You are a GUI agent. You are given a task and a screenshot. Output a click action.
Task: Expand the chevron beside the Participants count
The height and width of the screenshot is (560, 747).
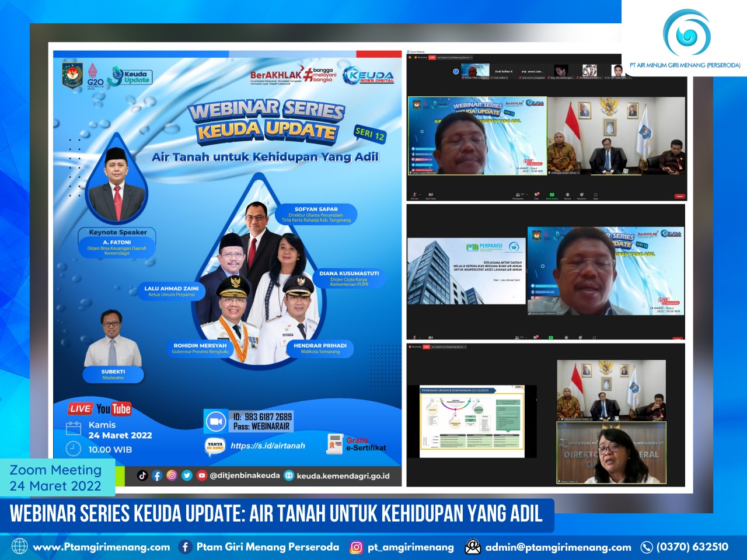point(527,193)
